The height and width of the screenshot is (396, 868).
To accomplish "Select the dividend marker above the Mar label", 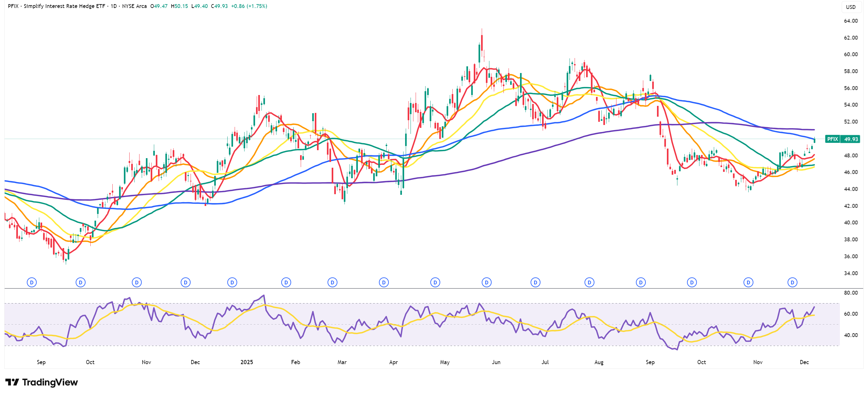I will point(333,282).
